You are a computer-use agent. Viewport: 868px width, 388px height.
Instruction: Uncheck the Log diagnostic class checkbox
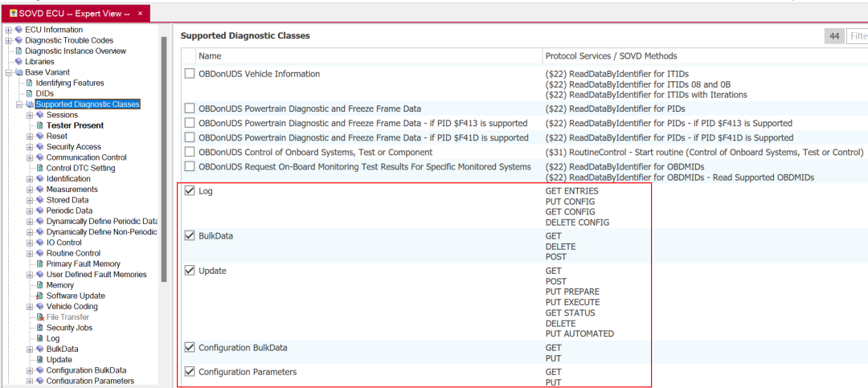tap(190, 191)
